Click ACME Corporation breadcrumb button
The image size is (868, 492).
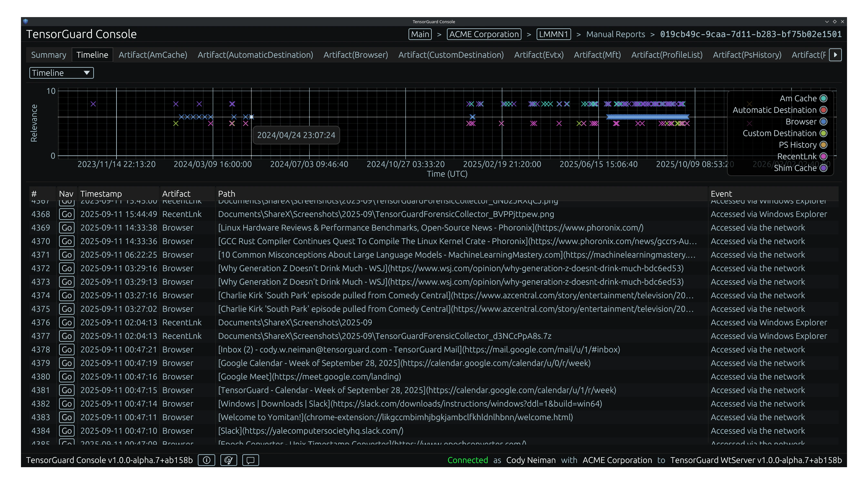point(484,34)
